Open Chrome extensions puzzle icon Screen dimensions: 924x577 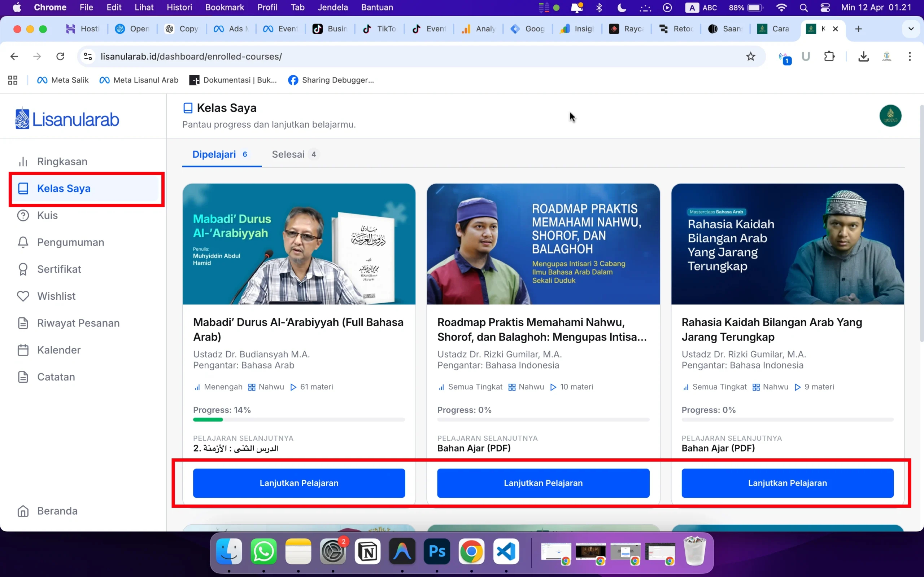tap(829, 57)
